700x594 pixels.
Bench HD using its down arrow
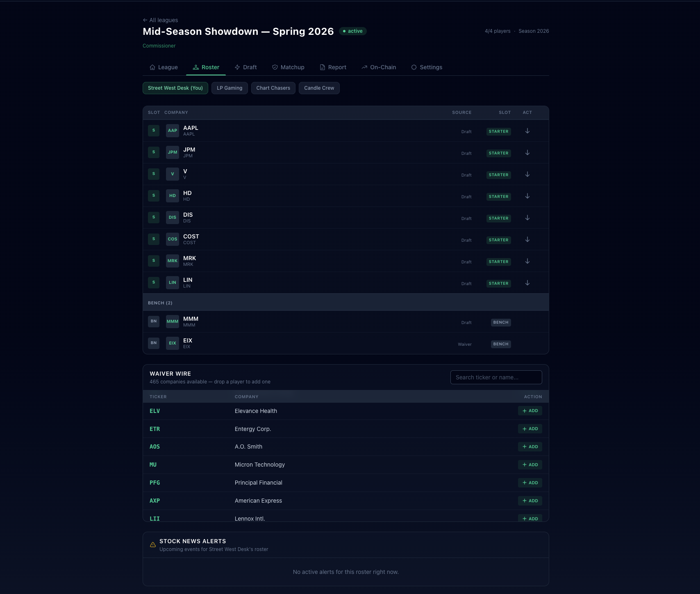(x=527, y=196)
